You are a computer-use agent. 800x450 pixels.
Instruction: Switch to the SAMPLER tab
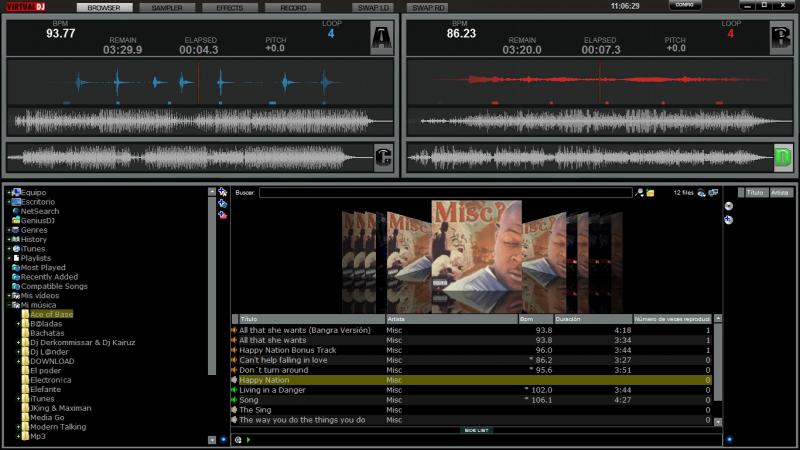pyautogui.click(x=167, y=8)
